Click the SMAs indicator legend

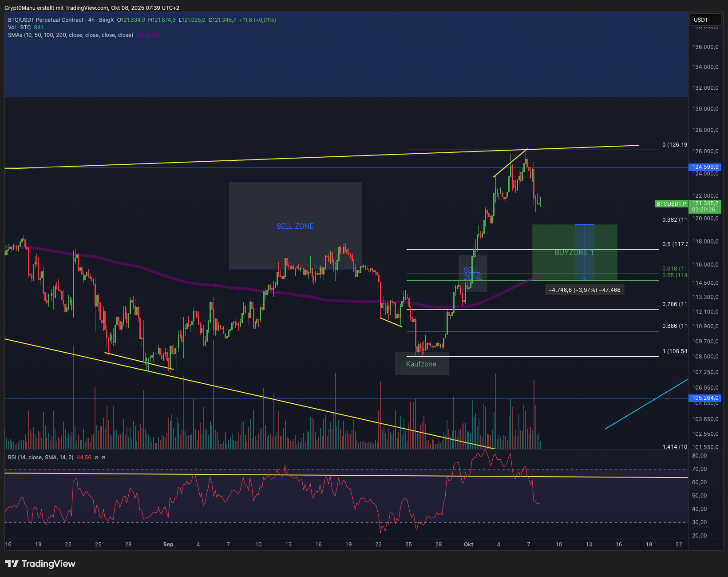(70, 35)
